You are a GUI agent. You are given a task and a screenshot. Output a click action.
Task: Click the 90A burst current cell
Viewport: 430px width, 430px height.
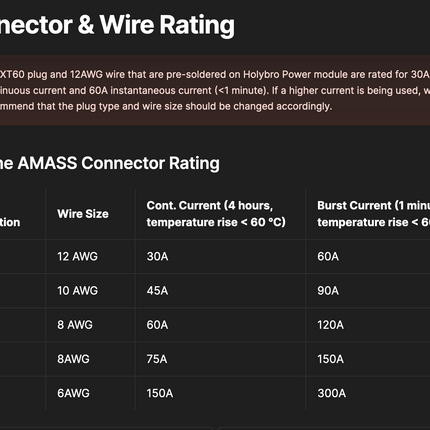coord(328,291)
